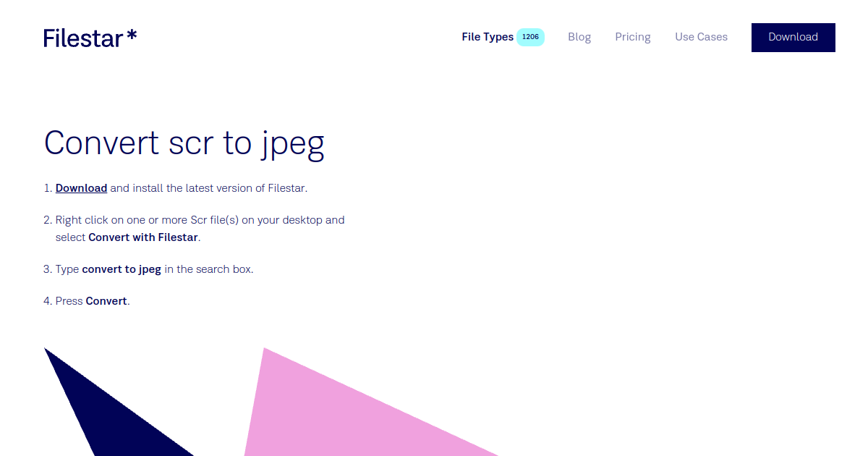Click the bold Convert text in step 4
Viewport: 868px width, 456px height.
click(x=106, y=300)
